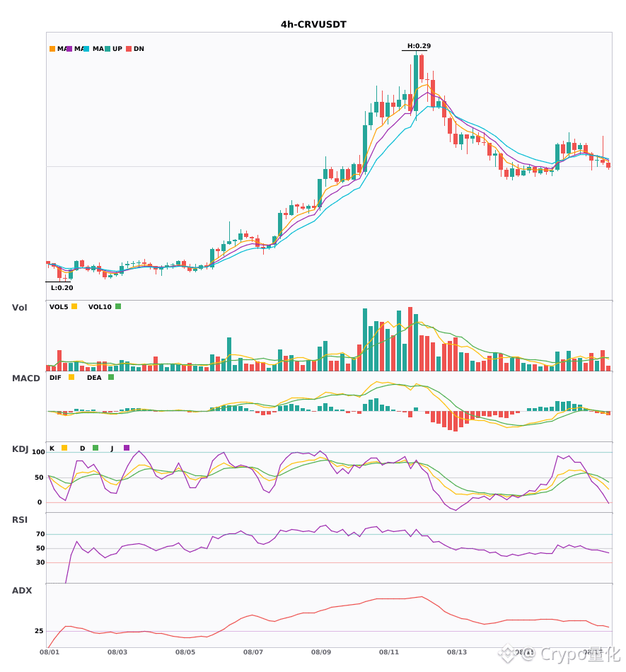The image size is (626, 672).
Task: Select the chart title 4h-CRVUSDT
Action: click(313, 25)
